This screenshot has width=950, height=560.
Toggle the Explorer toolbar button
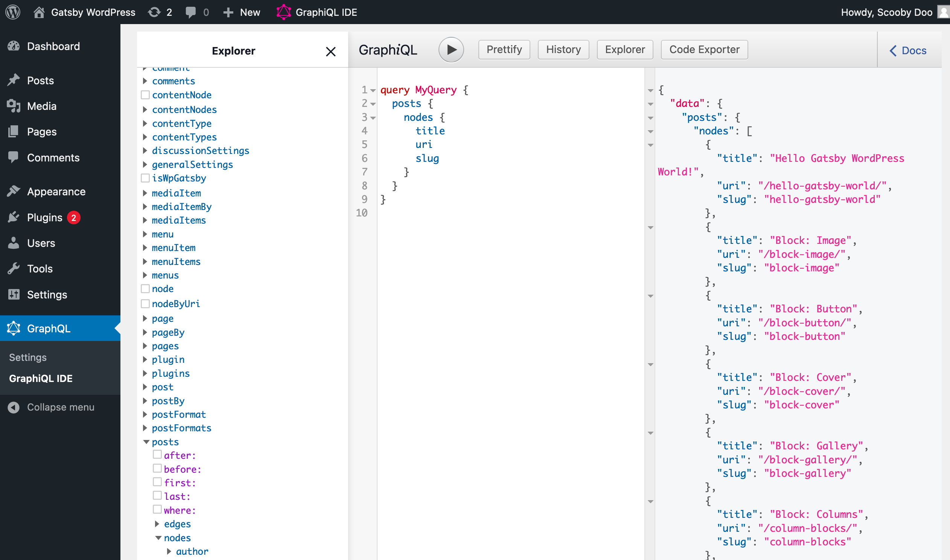point(625,49)
